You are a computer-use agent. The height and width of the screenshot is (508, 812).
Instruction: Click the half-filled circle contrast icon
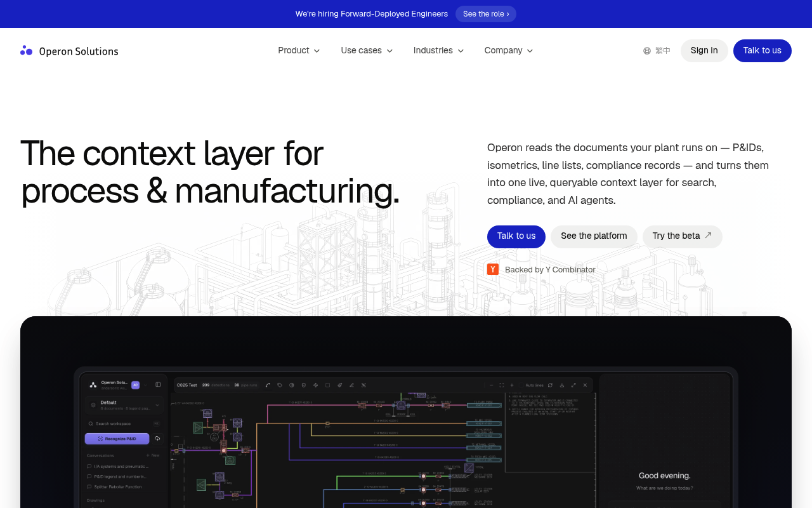tap(292, 385)
